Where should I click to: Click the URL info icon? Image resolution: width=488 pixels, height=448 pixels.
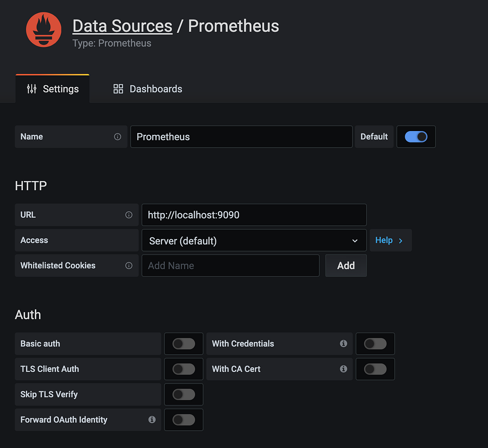tap(129, 215)
